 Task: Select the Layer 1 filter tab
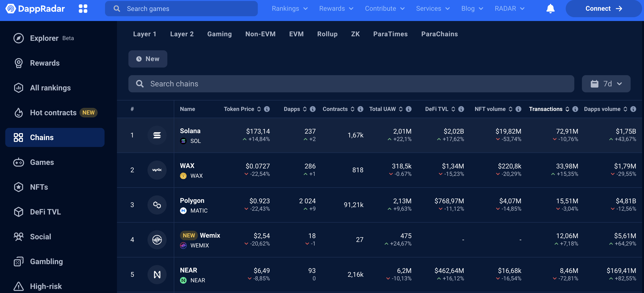click(145, 34)
